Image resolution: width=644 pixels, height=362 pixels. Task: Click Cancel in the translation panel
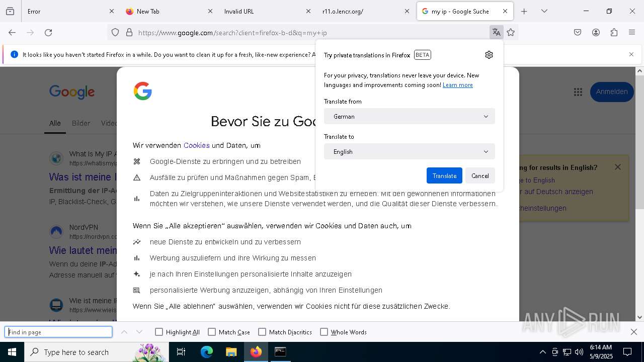point(480,175)
